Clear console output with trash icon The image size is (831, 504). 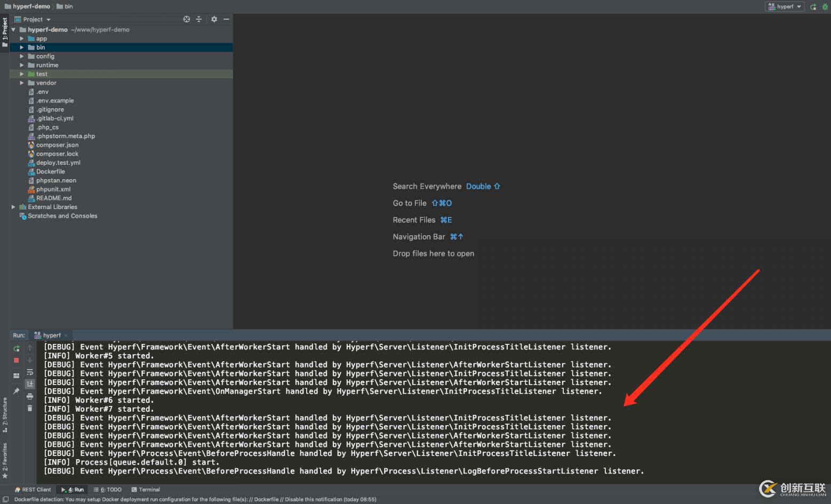30,408
